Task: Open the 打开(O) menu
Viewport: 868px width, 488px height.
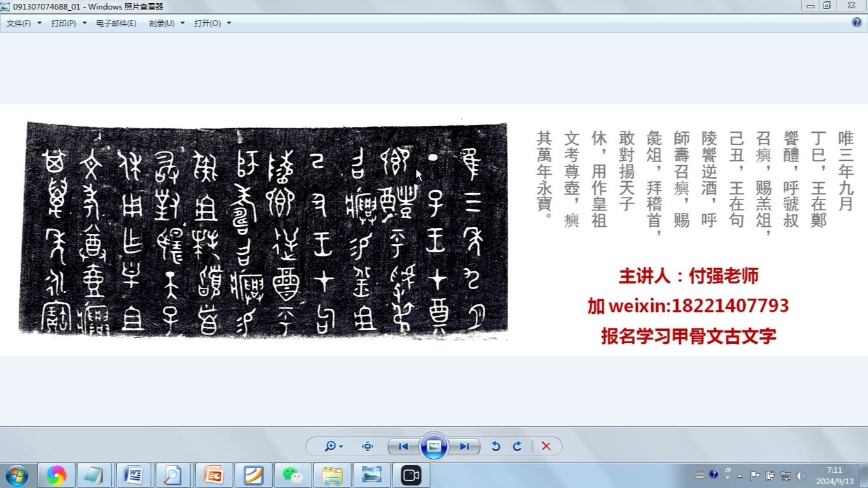Action: [207, 23]
